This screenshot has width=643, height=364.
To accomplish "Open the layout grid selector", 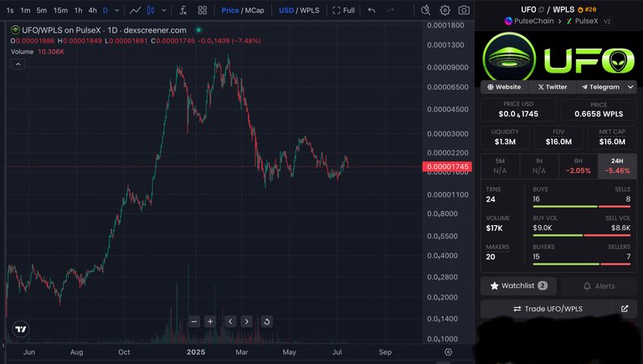I will click(x=202, y=10).
